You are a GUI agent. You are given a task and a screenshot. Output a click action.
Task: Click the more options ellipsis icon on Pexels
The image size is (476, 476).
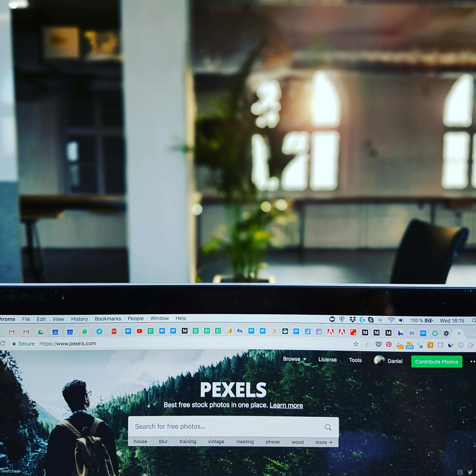tap(472, 362)
